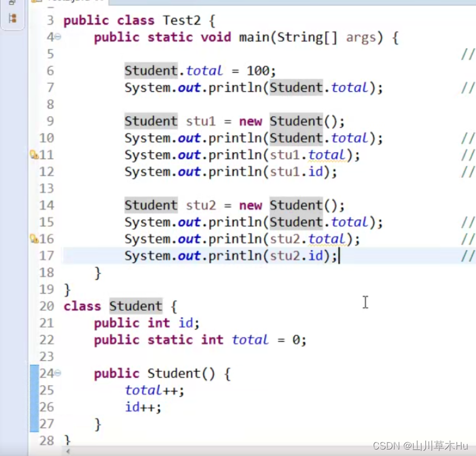Click the warning marker on line 11
This screenshot has width=476, height=456.
(34, 155)
